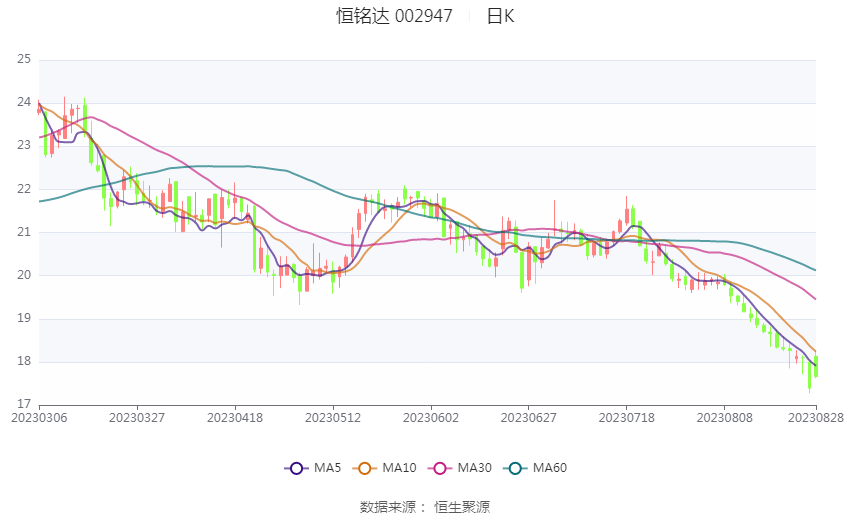Toggle the MA30 series via its text label

click(474, 468)
